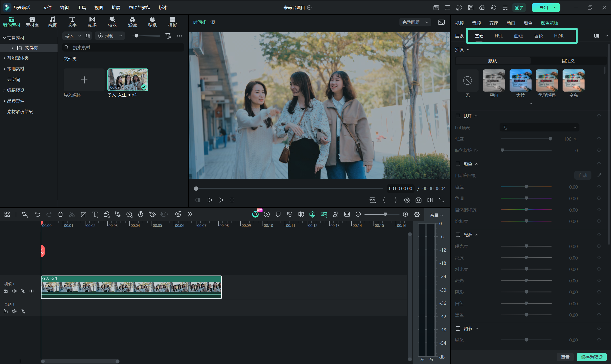Open the 转场 transitions panel
The image size is (611, 364).
coord(92,22)
